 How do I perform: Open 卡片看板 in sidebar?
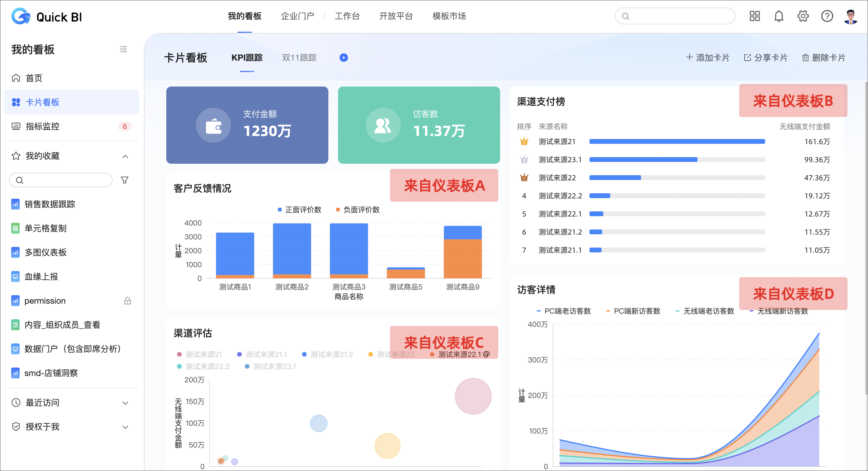[72, 102]
